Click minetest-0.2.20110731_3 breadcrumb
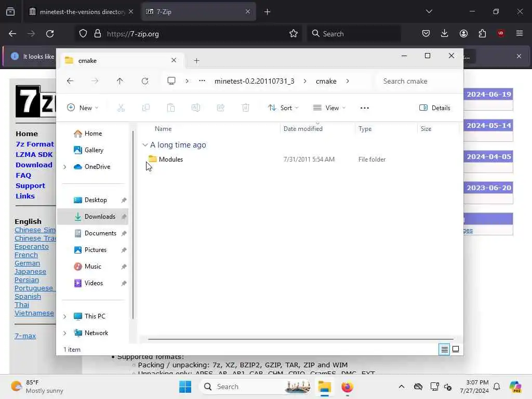 [x=255, y=81]
